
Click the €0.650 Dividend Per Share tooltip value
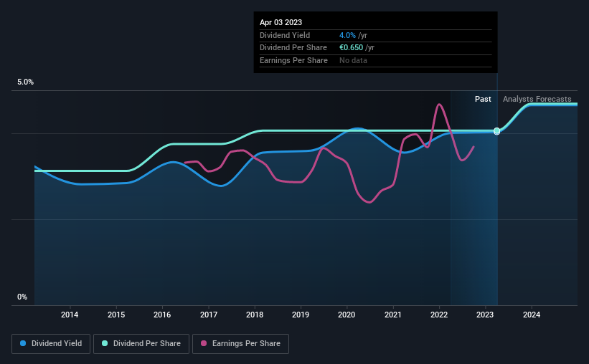coord(352,48)
